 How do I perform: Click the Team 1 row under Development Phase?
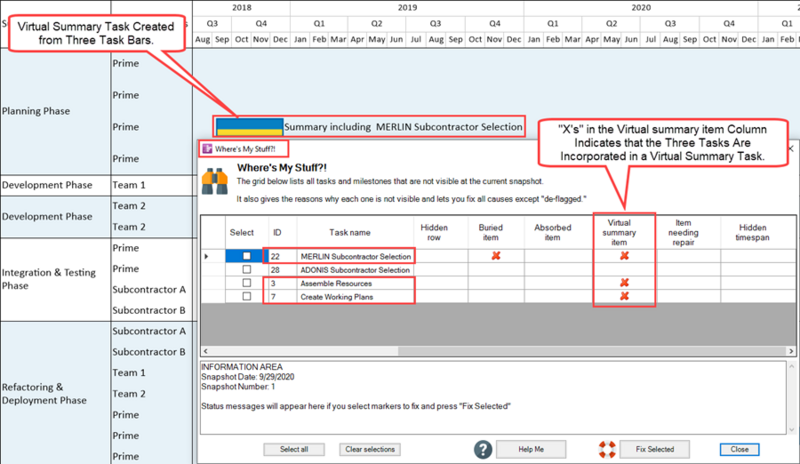[x=129, y=185]
